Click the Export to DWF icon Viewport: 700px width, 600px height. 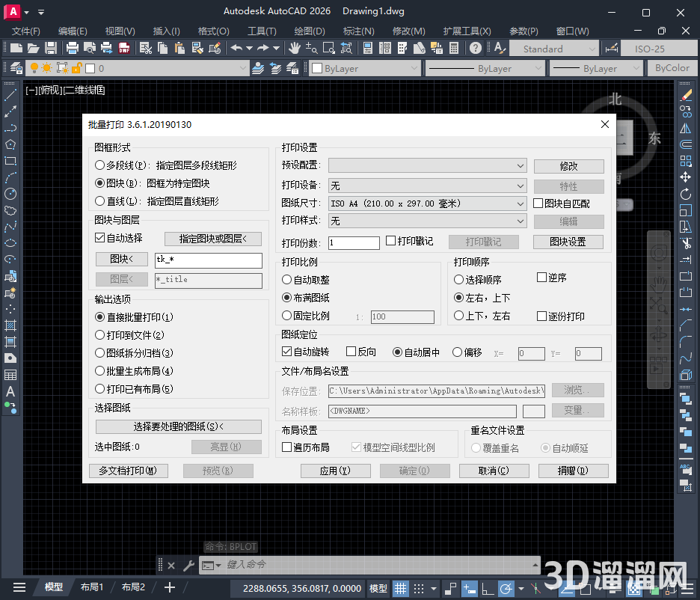point(123,48)
